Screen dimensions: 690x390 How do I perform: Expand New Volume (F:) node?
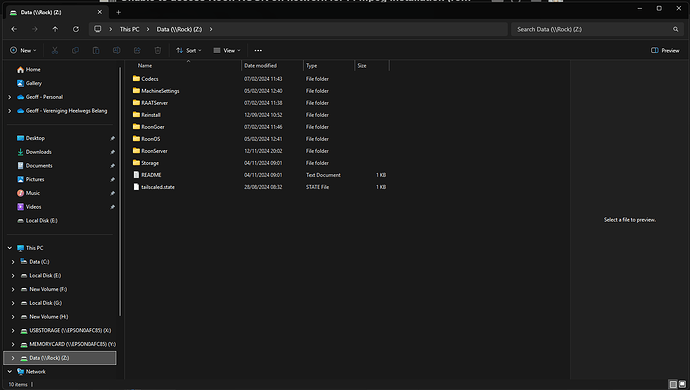coord(13,289)
